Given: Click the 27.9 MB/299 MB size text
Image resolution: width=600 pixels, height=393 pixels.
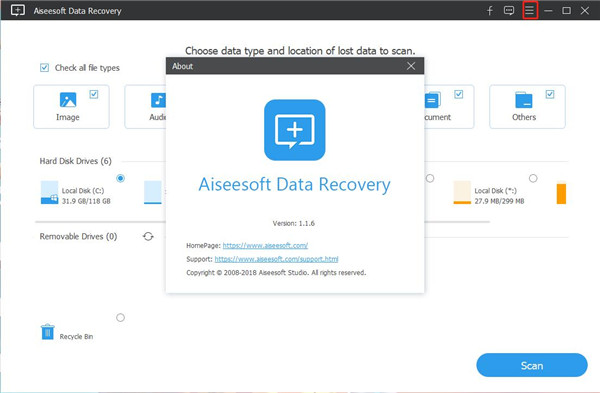Looking at the screenshot, I should [499, 201].
